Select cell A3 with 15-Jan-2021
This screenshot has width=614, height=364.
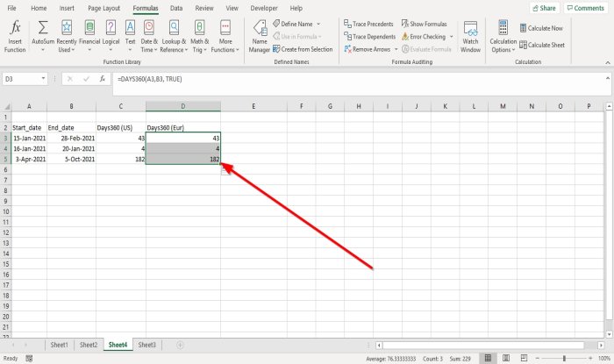pos(29,139)
